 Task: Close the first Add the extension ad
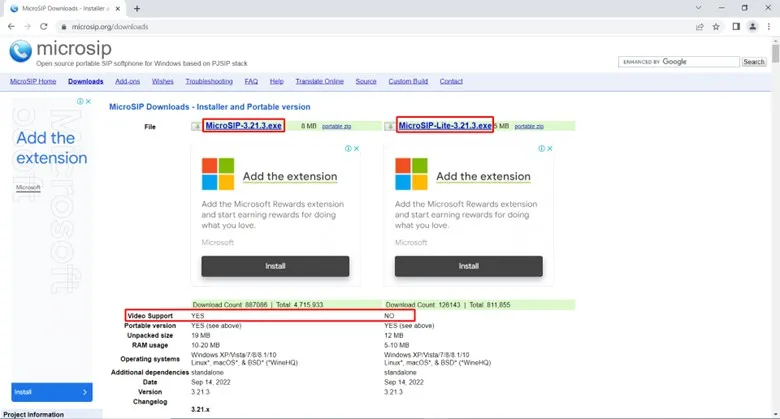tap(356, 148)
